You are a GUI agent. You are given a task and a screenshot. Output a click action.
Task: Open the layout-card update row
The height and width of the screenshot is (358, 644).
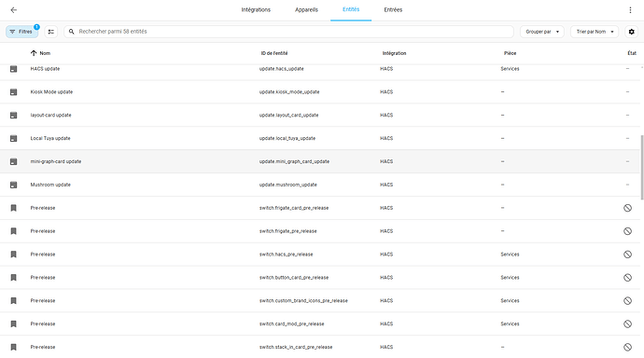[320, 116]
